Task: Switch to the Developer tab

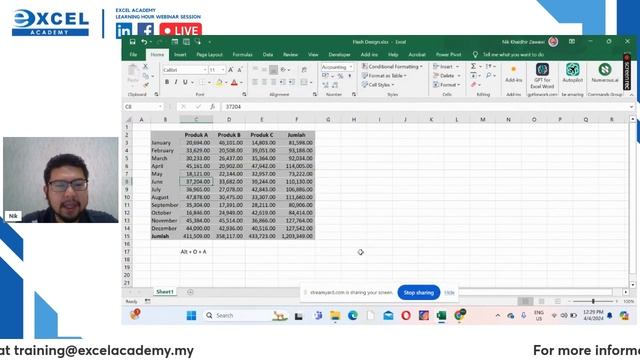Action: (x=340, y=54)
